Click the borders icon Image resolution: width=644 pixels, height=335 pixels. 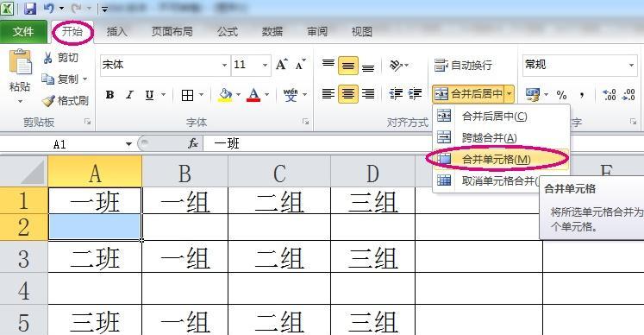tap(187, 95)
